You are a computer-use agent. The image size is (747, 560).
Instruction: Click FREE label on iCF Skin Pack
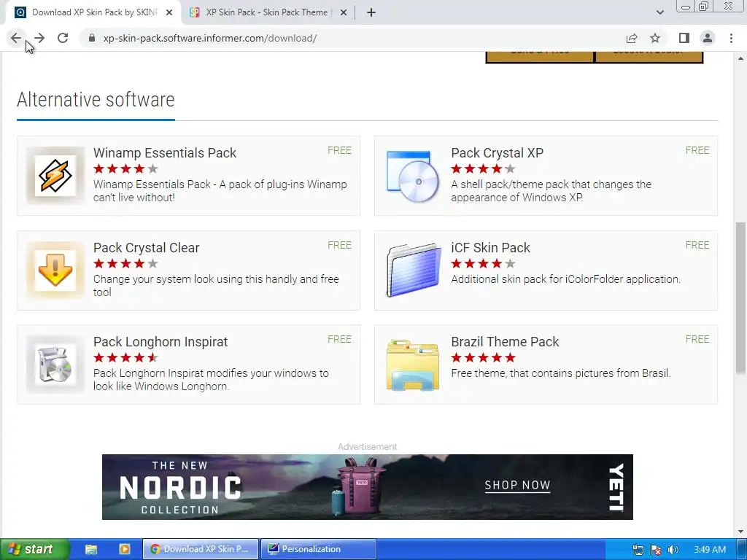pyautogui.click(x=697, y=245)
